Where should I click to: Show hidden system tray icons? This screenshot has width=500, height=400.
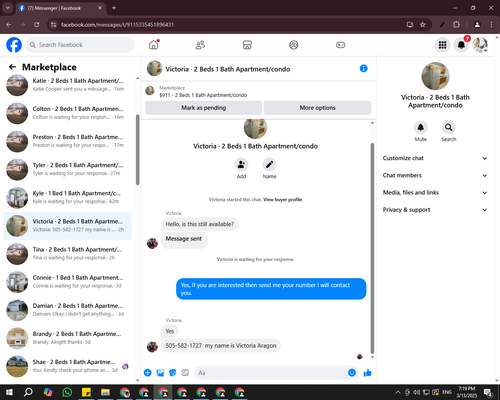[398, 392]
